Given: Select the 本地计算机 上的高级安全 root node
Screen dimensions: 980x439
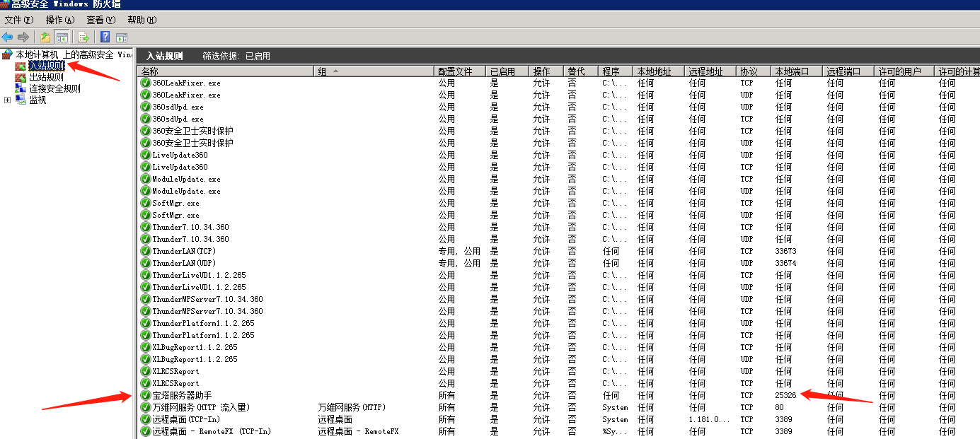Looking at the screenshot, I should 74,54.
